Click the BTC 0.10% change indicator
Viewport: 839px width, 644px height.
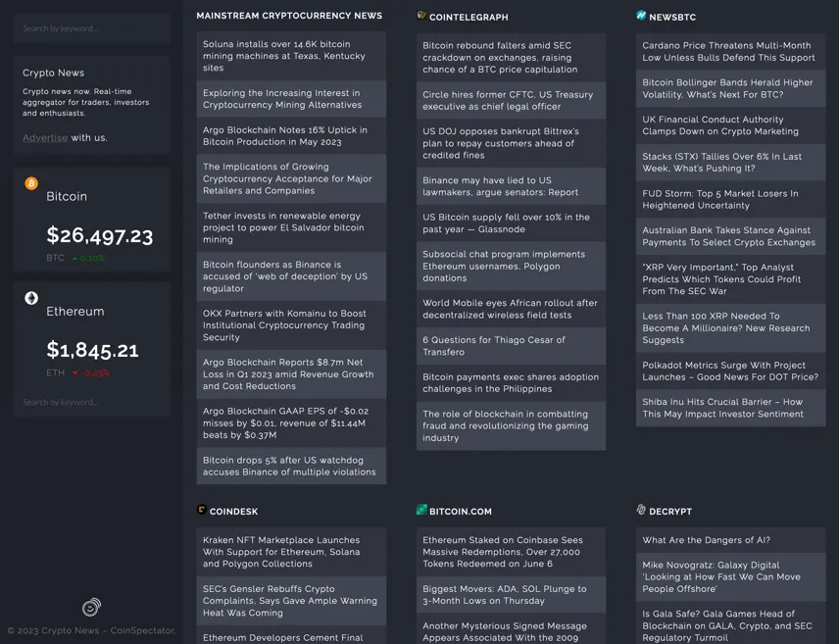[x=88, y=258]
